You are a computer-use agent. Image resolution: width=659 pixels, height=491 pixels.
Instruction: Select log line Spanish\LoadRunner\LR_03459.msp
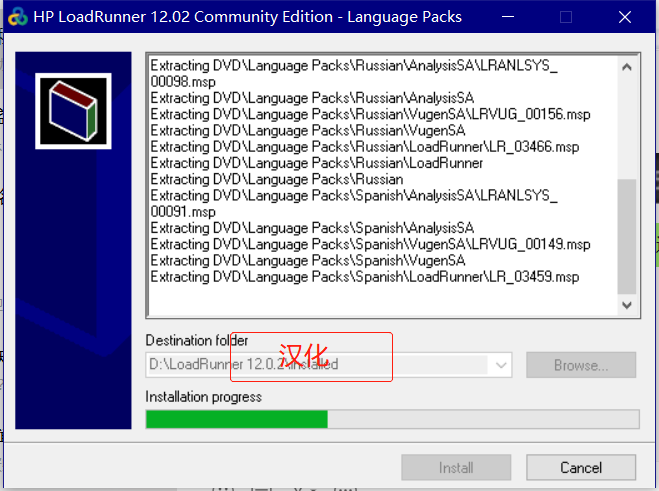click(x=365, y=277)
